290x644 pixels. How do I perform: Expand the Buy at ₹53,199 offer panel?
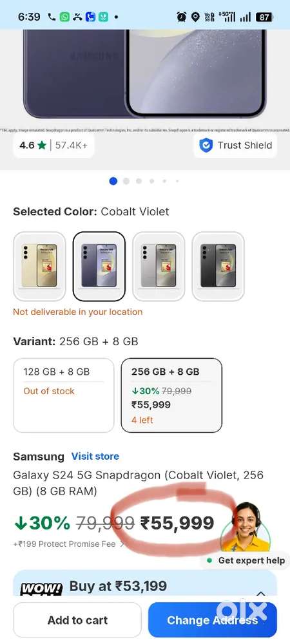pyautogui.click(x=261, y=593)
